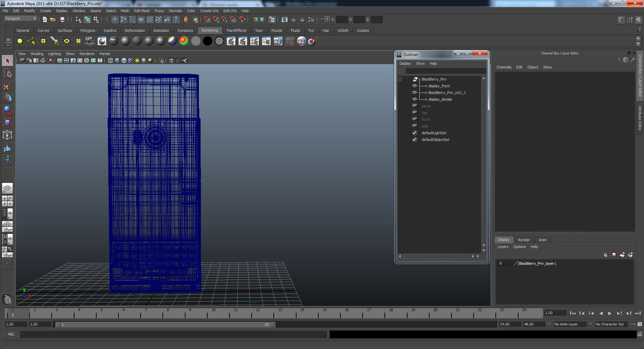Select the Soft Modification tool
644x349 pixels.
coord(7,147)
